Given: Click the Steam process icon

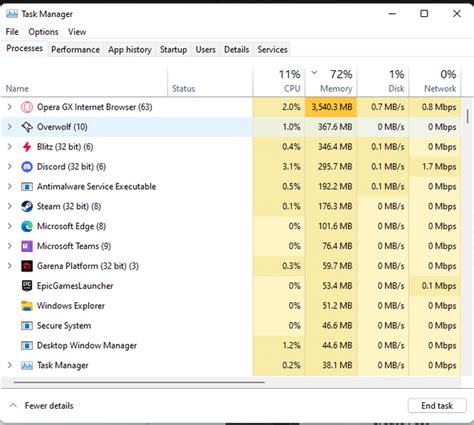Looking at the screenshot, I should [27, 206].
